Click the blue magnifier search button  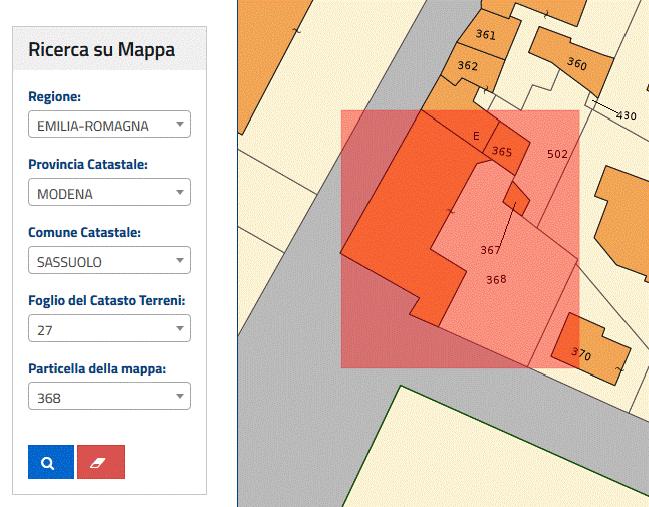pos(50,462)
